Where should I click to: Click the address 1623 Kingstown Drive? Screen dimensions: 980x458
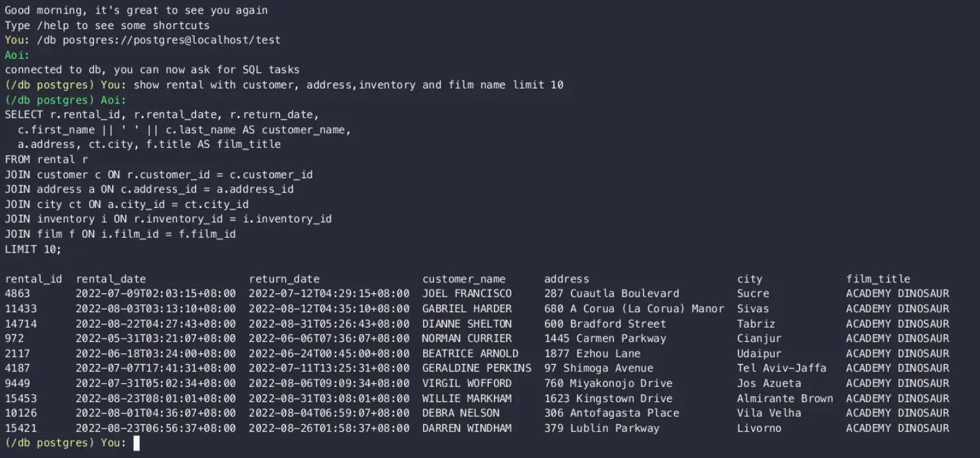608,399
